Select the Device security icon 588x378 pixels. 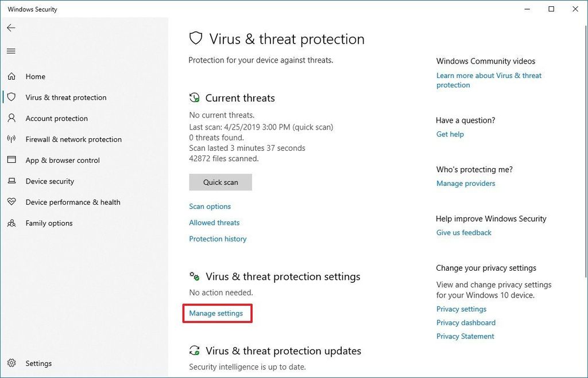(13, 181)
